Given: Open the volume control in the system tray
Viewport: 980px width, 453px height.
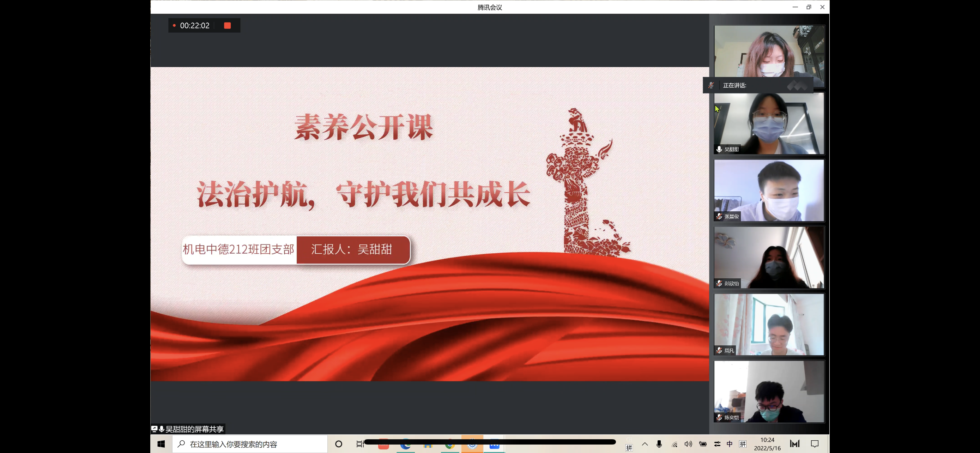Looking at the screenshot, I should click(688, 444).
